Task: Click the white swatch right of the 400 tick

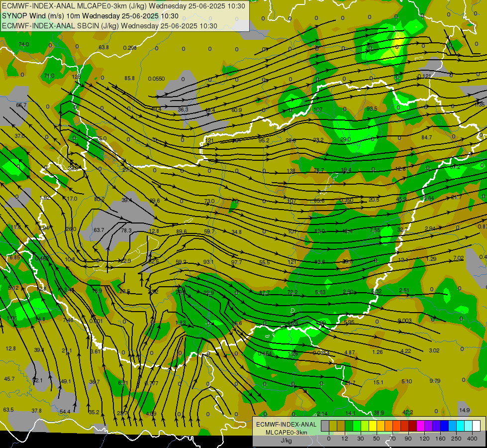Action: coord(477,426)
